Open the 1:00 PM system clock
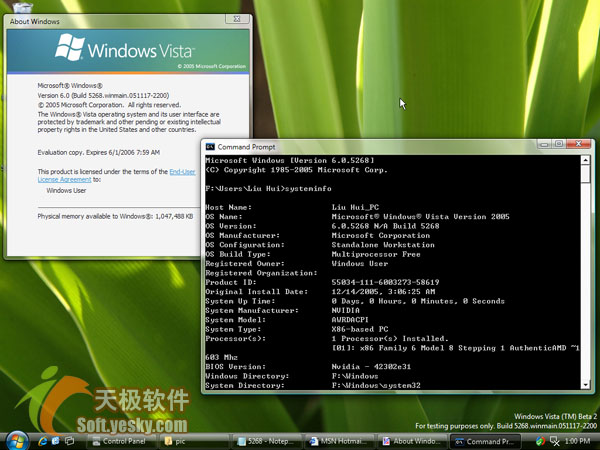Screen dimensions: 600x450 pyautogui.click(x=577, y=441)
